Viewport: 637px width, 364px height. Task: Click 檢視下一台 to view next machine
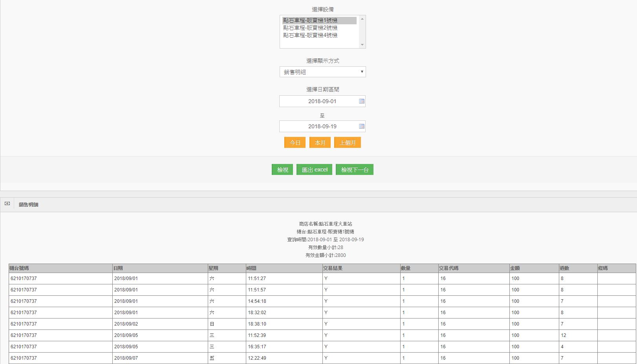tap(354, 169)
